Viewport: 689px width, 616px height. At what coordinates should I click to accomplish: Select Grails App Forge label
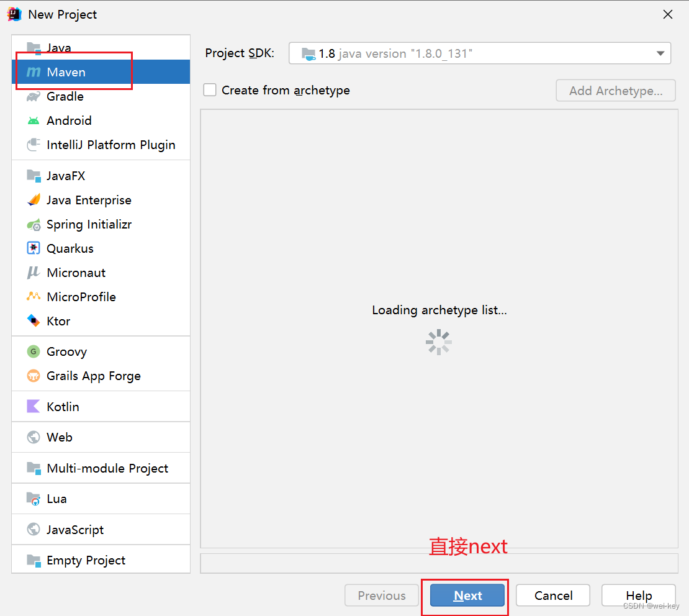[x=94, y=376]
